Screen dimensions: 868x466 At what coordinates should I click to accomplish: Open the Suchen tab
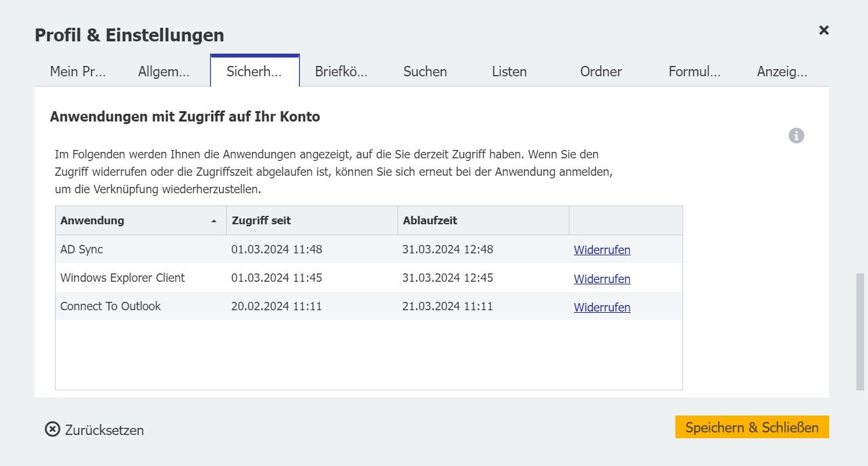click(x=425, y=71)
